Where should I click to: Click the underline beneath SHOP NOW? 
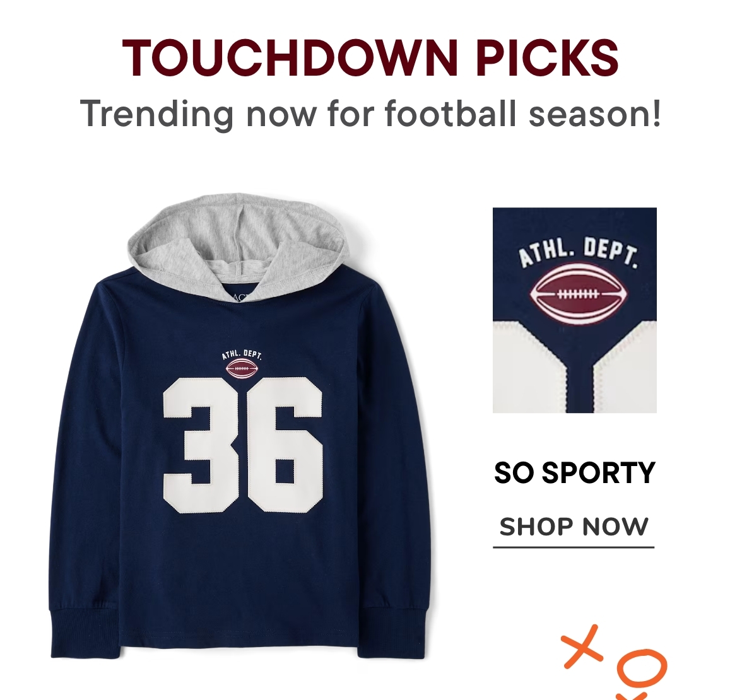574,547
